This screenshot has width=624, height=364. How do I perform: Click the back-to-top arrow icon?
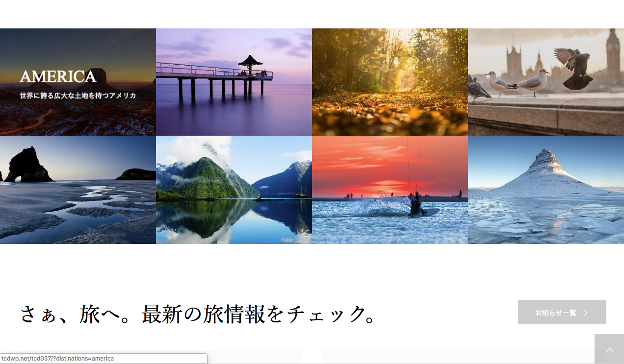[x=610, y=350]
